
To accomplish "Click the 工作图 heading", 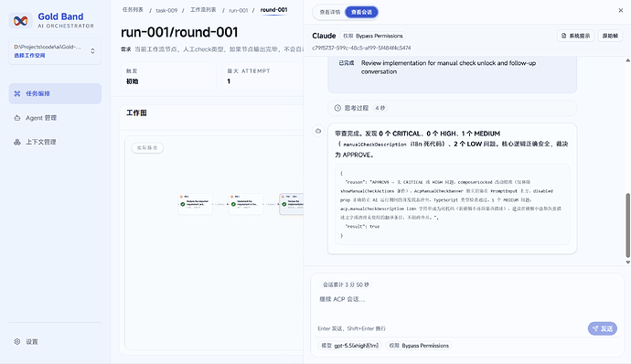I will click(136, 112).
